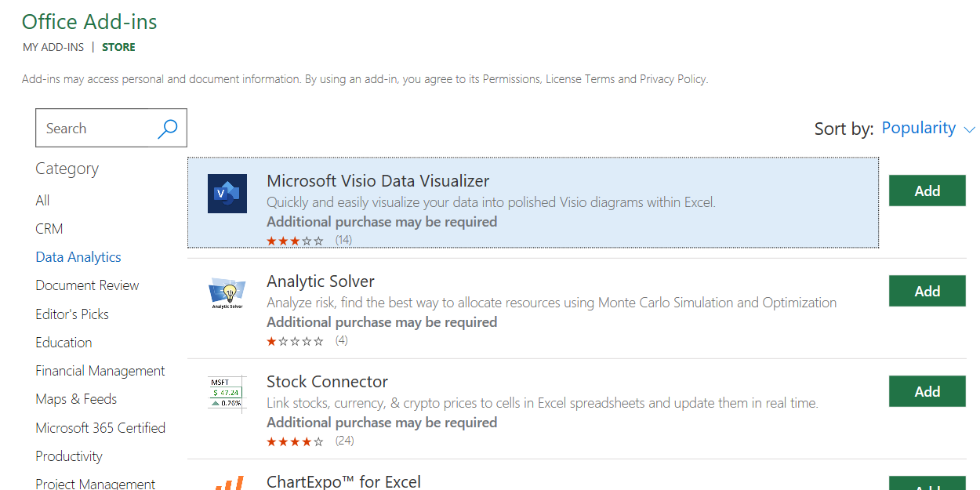Click inside the Search input box

tap(94, 129)
